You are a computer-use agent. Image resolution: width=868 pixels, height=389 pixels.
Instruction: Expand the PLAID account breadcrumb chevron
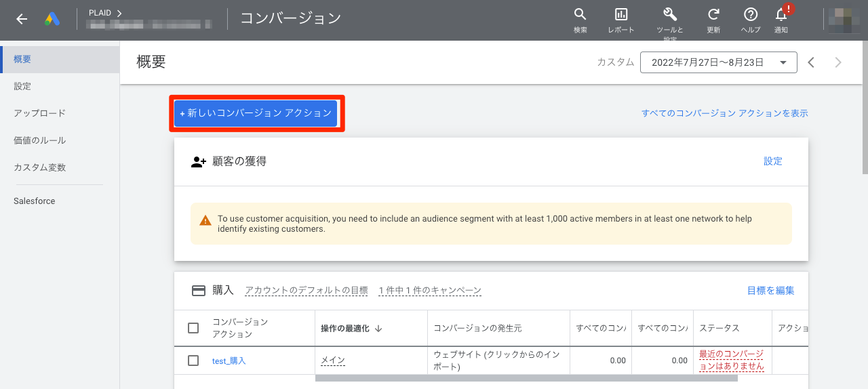click(119, 13)
